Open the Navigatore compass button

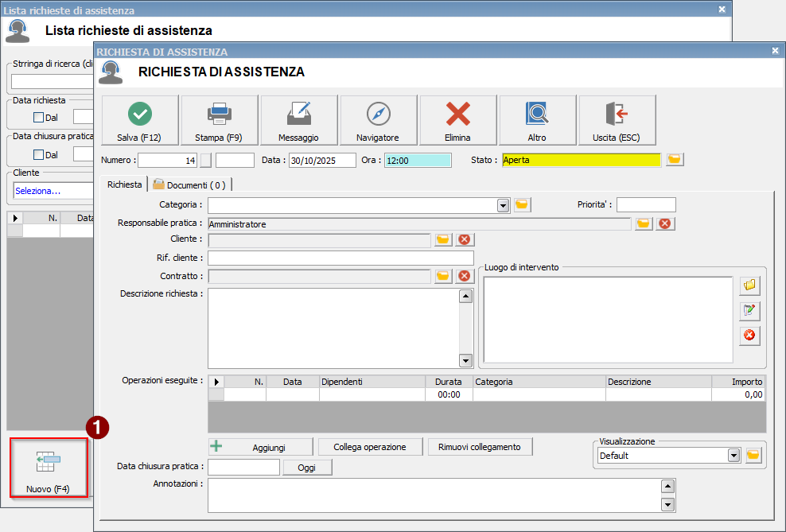click(378, 120)
